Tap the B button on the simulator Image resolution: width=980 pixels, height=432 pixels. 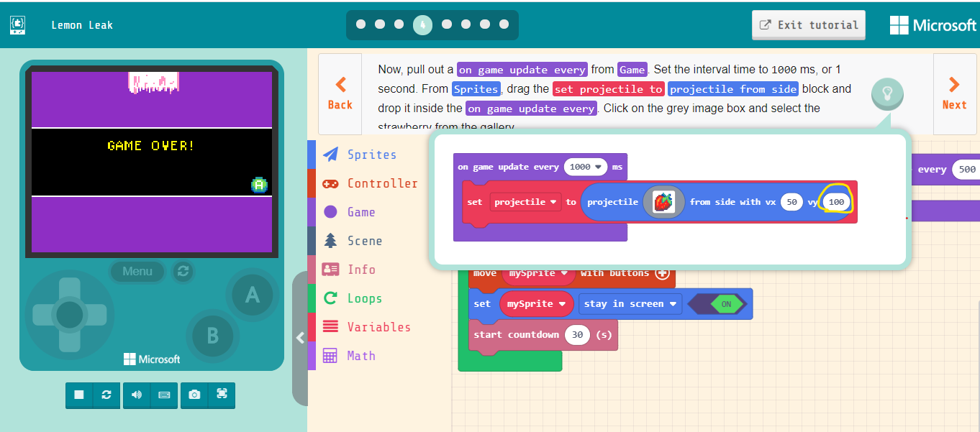(212, 335)
